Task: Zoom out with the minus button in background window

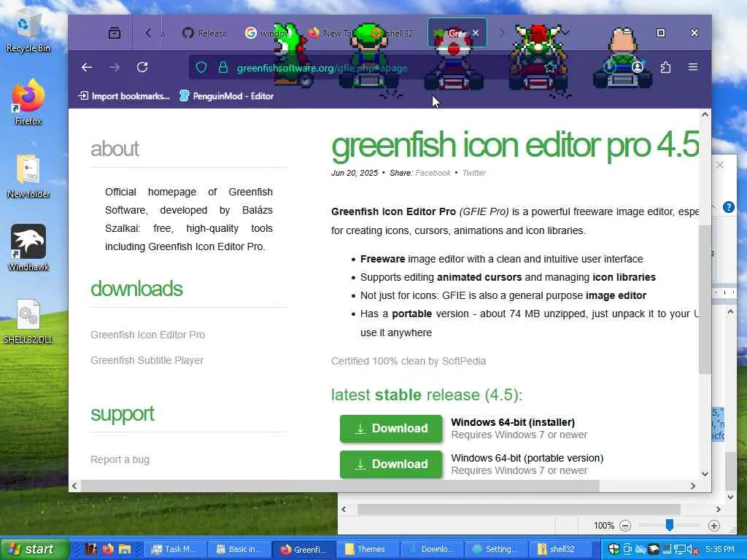Action: 625,526
